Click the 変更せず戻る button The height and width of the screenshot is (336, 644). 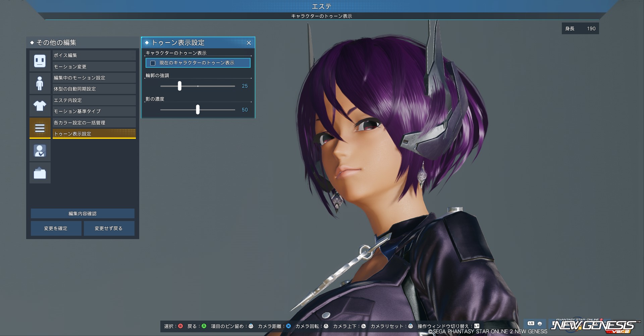[109, 228]
